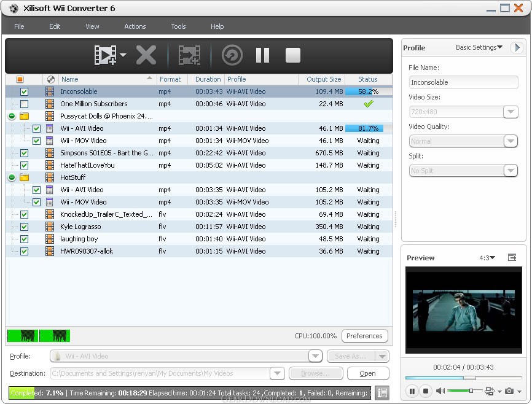This screenshot has width=532, height=404.
Task: Open the File menu
Action: pyautogui.click(x=19, y=26)
